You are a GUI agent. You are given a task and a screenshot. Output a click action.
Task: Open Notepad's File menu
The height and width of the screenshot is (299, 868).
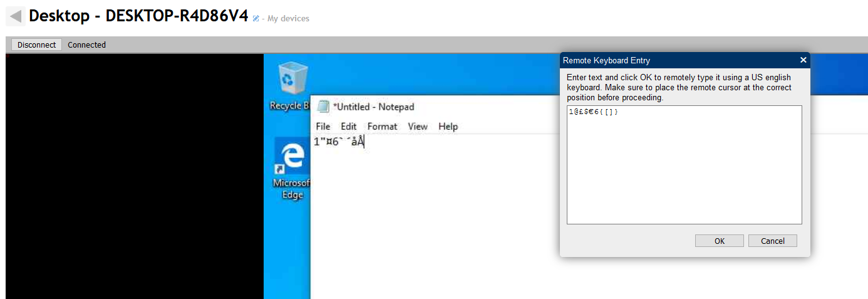[x=323, y=127]
